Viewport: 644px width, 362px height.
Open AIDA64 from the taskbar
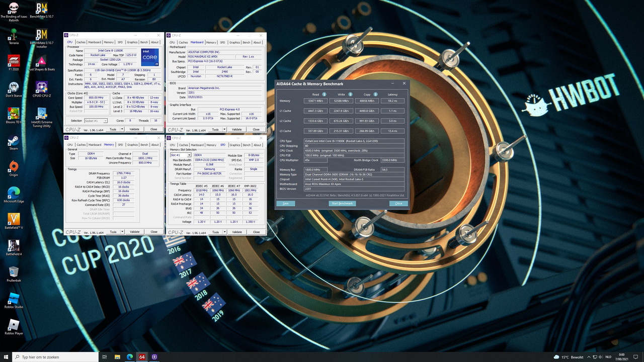(x=142, y=356)
